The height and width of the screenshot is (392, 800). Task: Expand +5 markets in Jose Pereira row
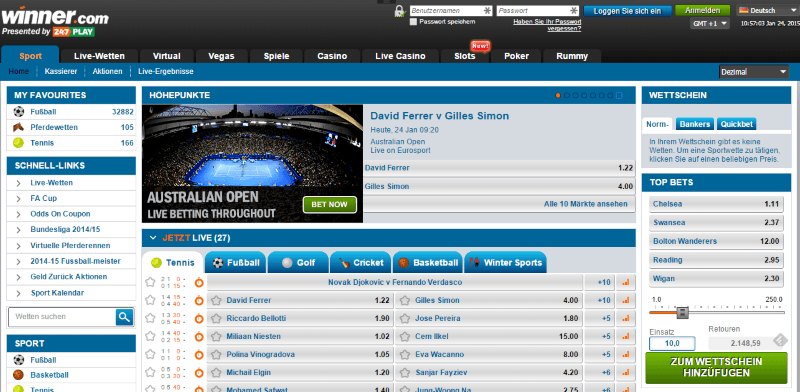point(599,318)
